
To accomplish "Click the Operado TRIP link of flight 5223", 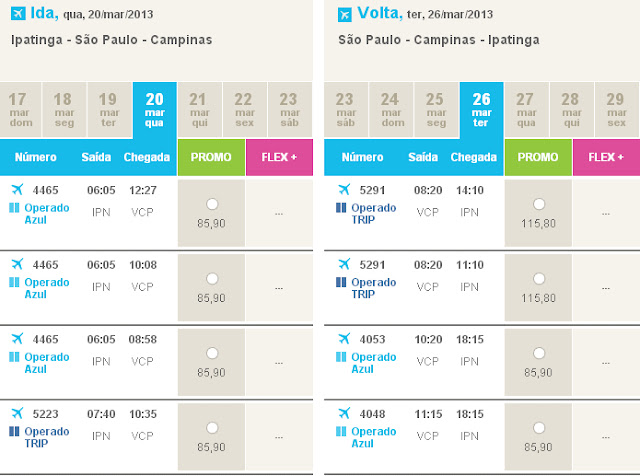I will coord(47,437).
